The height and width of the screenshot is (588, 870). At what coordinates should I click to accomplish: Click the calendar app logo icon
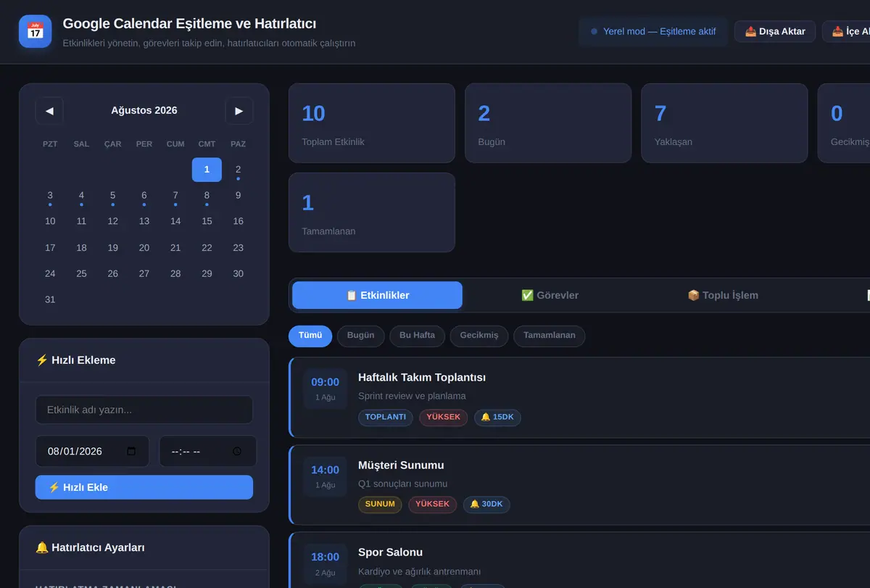(x=35, y=31)
